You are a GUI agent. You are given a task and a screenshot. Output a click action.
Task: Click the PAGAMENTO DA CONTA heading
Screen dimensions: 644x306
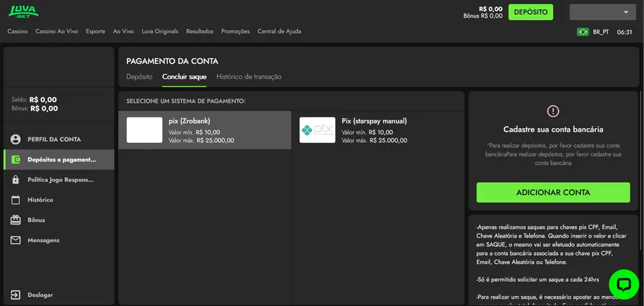coord(172,62)
